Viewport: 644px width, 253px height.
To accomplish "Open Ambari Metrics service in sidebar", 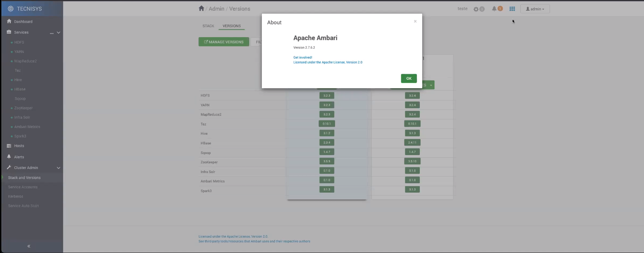I will pos(27,127).
